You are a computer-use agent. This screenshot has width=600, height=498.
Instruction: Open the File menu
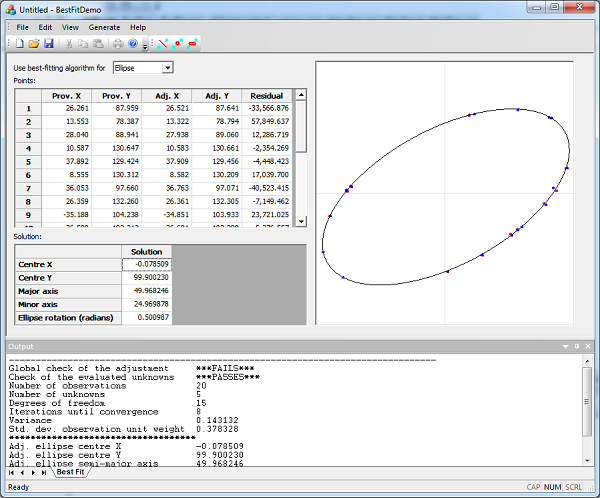tap(22, 27)
